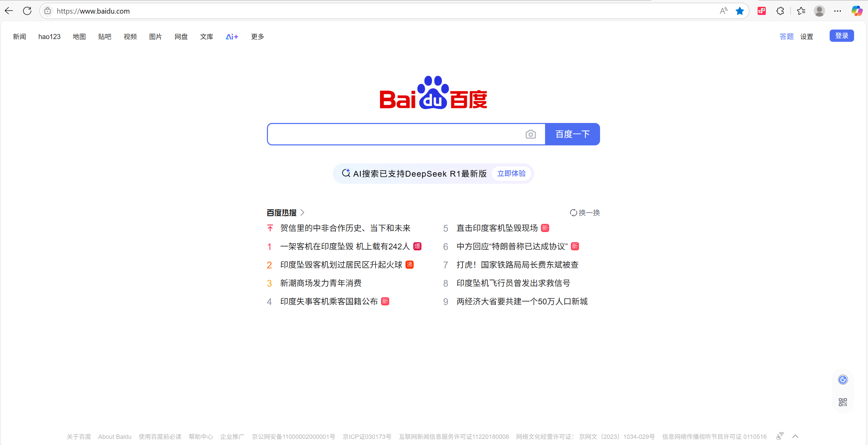Open the Ai+ navigation item

pyautogui.click(x=232, y=37)
